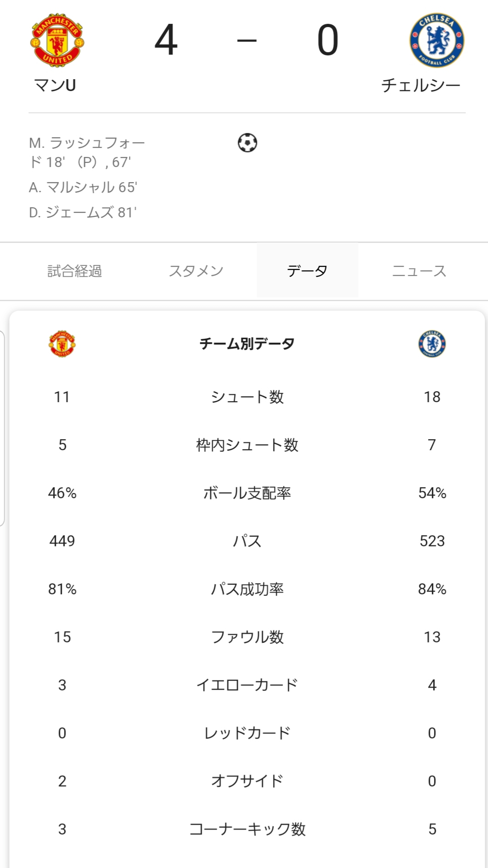Viewport: 488px width, 868px height.
Task: Tap the large Manchester United crest
Action: 57,40
